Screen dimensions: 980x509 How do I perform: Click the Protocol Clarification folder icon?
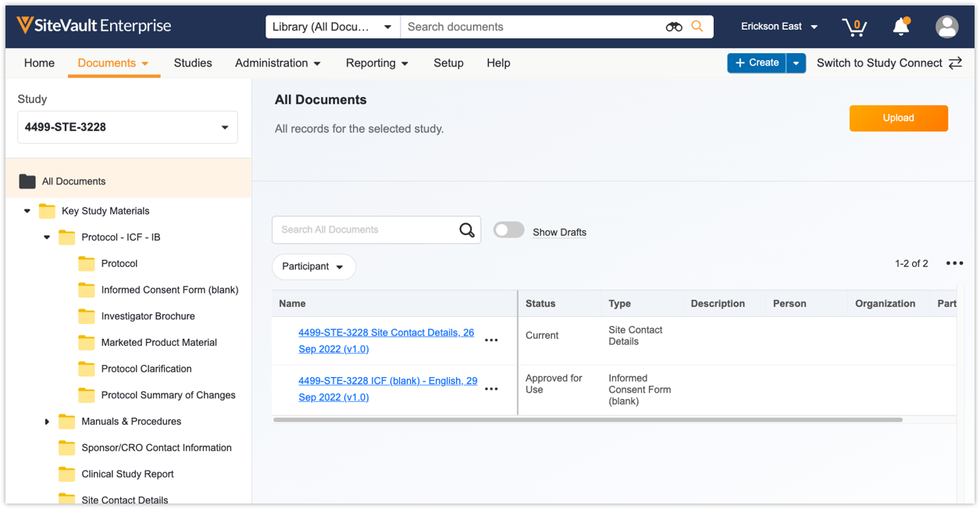(87, 368)
